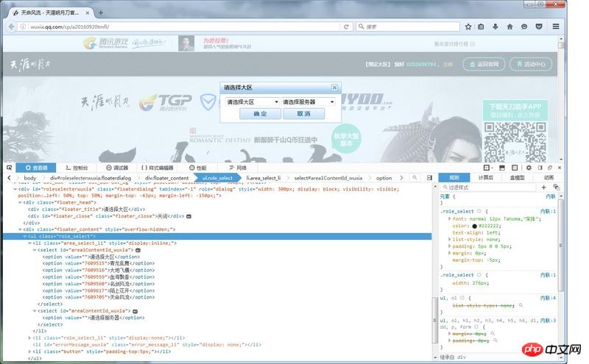Close the developer tools panel
Viewport: 589px width, 364px height.
coord(560,168)
